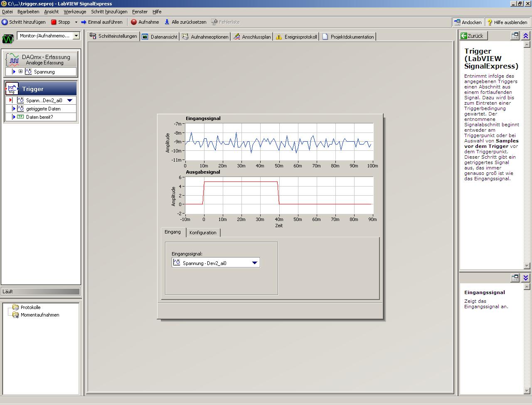Expand the Spannung tree node
This screenshot has width=532, height=405.
click(x=20, y=71)
